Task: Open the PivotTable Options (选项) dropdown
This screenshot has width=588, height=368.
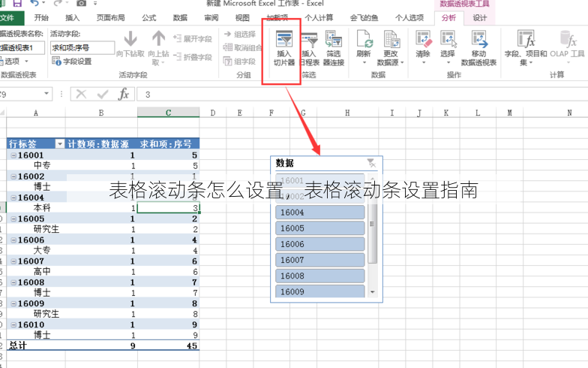Action: (15, 61)
